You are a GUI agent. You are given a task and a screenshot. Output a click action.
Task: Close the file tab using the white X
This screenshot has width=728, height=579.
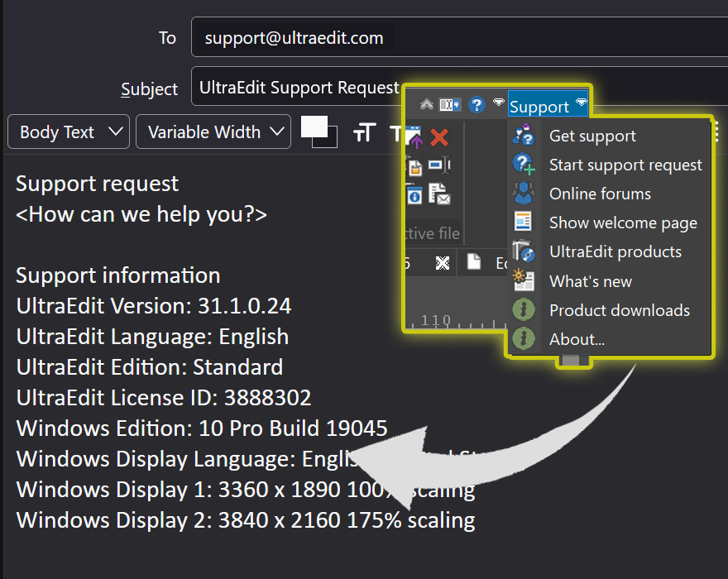[443, 263]
